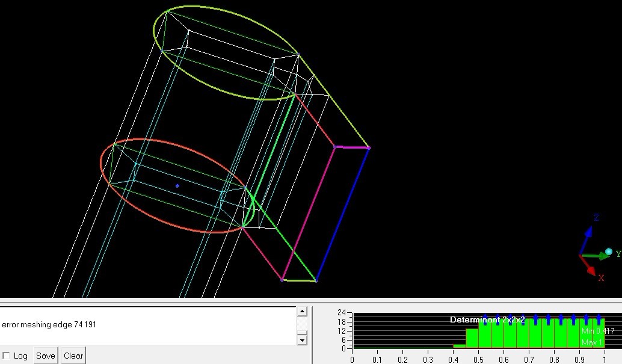Click the blue Z axis arrow on the triad
622x364 pixels.
pos(588,233)
